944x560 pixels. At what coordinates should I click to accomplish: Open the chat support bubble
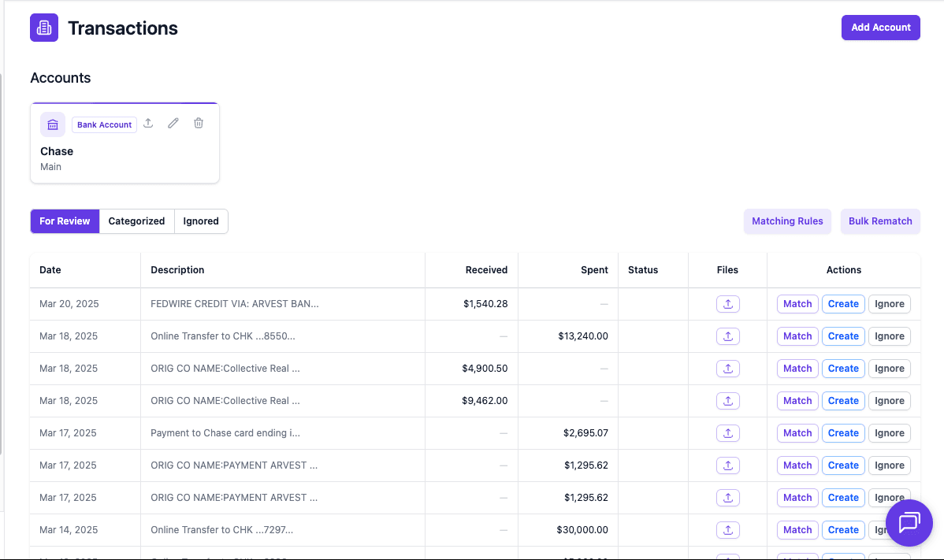click(909, 523)
